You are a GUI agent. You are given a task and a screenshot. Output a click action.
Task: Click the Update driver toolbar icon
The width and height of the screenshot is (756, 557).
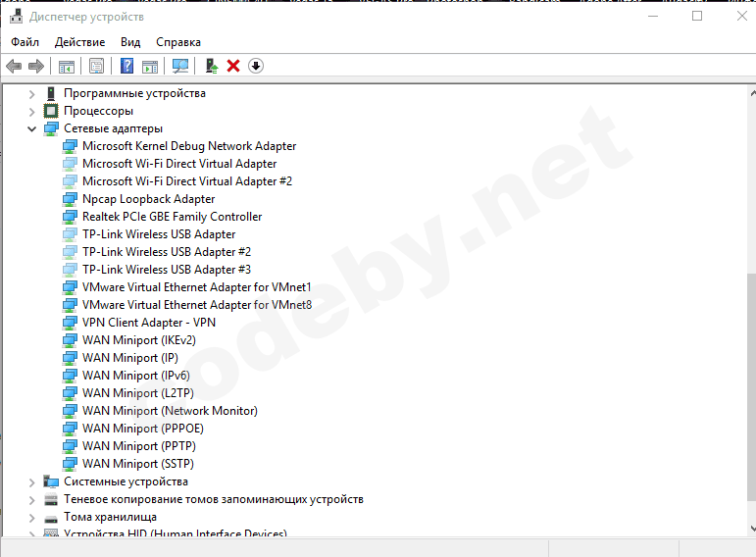click(211, 66)
